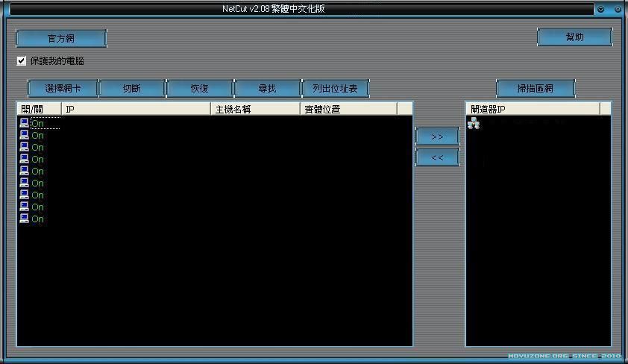Select sixth computer icon in host list

click(25, 183)
